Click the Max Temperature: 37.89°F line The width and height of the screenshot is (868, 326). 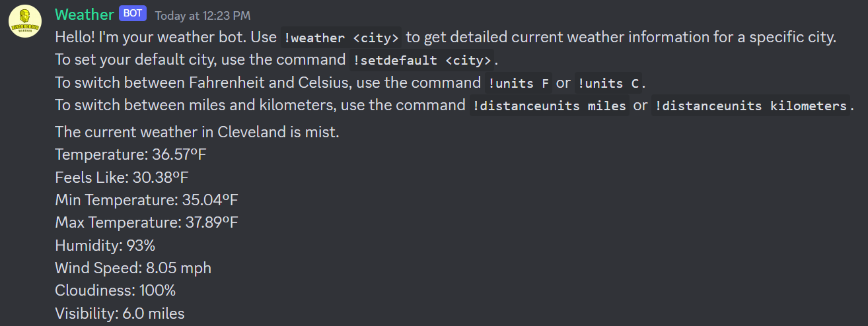point(147,222)
